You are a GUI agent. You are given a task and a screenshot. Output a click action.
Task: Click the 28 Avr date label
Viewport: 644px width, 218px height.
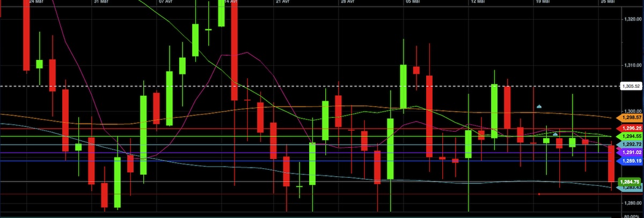tap(347, 2)
